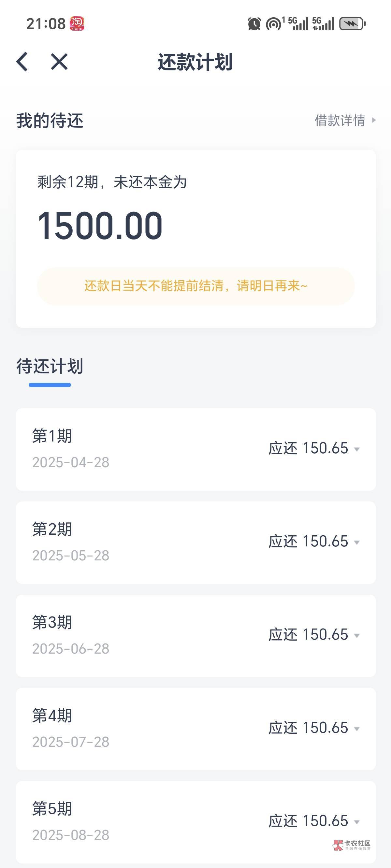Image resolution: width=391 pixels, height=868 pixels.
Task: Tap the first 5G signal icon
Action: (x=298, y=24)
